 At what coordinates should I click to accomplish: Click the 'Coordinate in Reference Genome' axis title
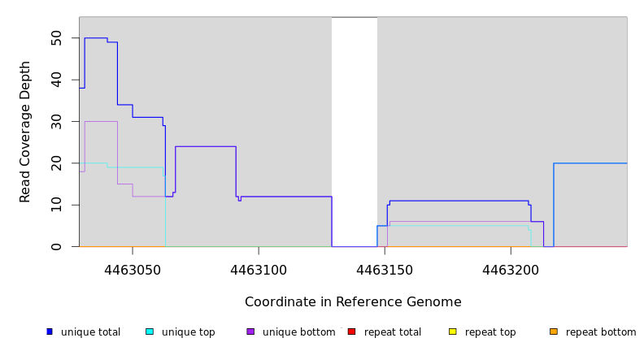pos(353,302)
